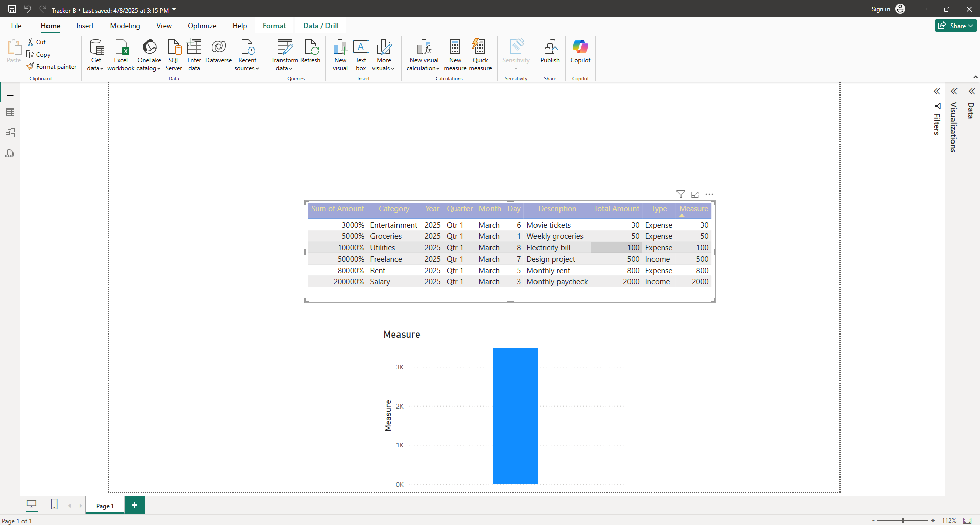Image resolution: width=980 pixels, height=525 pixels.
Task: Open Model view in left sidebar
Action: tap(10, 133)
